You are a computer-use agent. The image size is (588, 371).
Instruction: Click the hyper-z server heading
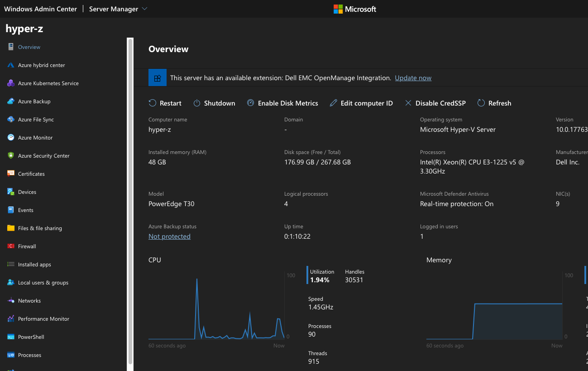click(x=24, y=29)
